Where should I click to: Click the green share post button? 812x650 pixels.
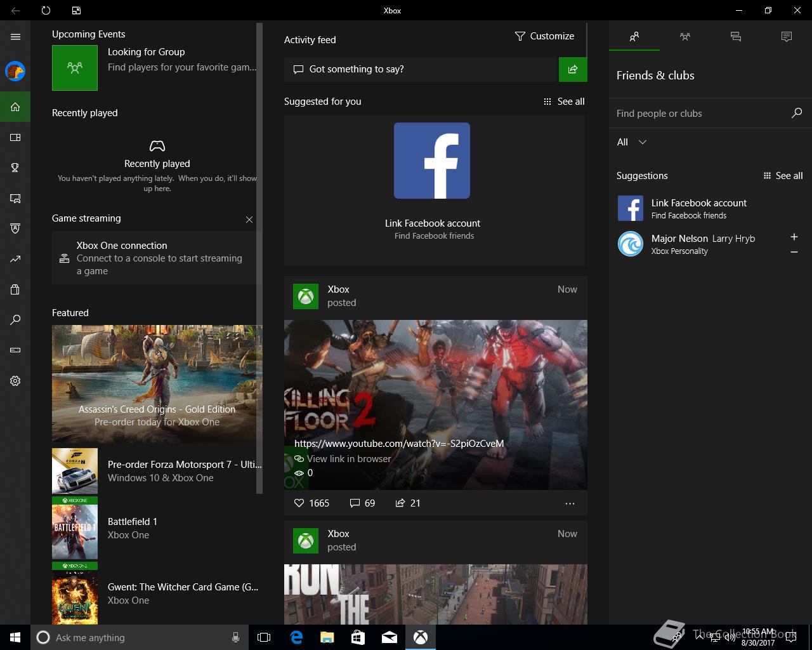[x=573, y=69]
